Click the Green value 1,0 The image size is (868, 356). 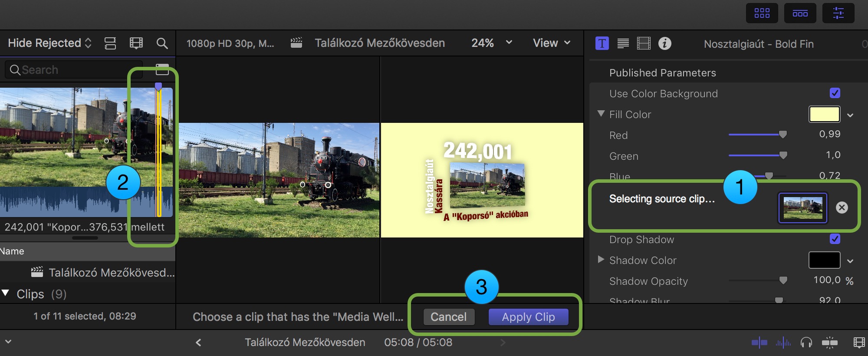click(x=833, y=155)
